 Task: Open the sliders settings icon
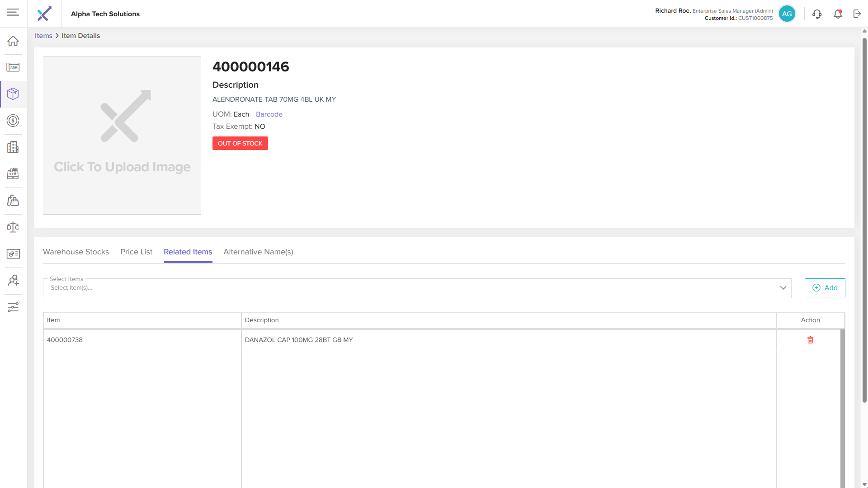13,307
